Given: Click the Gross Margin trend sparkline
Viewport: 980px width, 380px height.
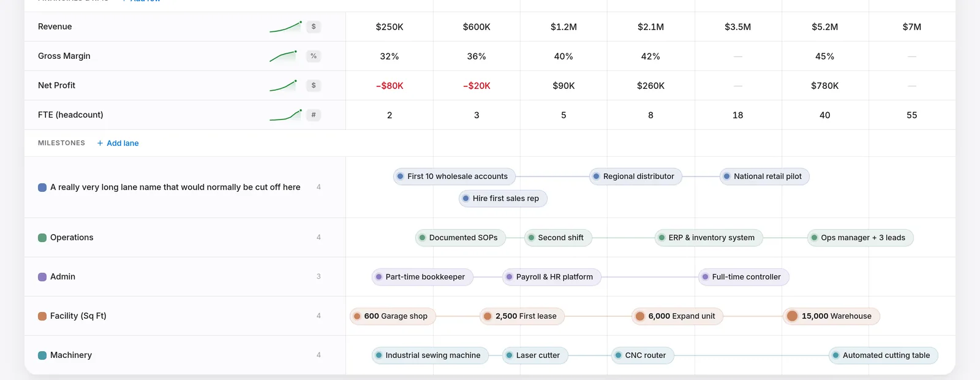Looking at the screenshot, I should tap(284, 56).
